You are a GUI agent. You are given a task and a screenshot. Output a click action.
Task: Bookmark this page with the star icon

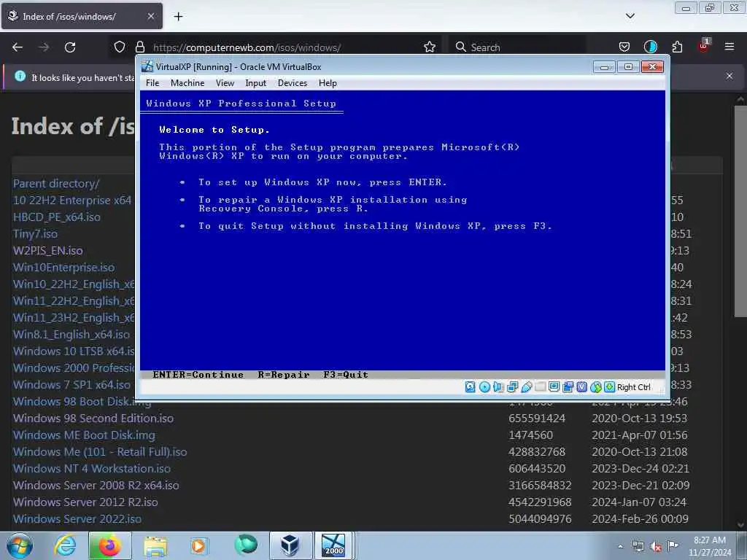click(x=430, y=47)
